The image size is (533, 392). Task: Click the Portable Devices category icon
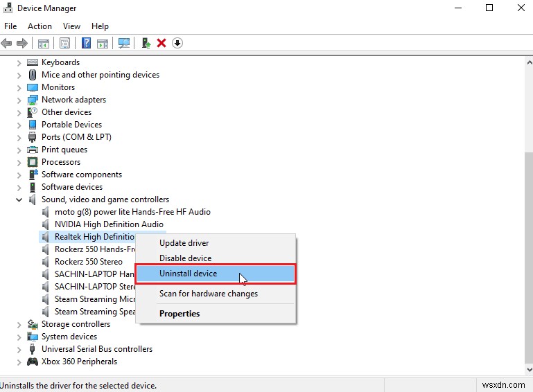(33, 125)
